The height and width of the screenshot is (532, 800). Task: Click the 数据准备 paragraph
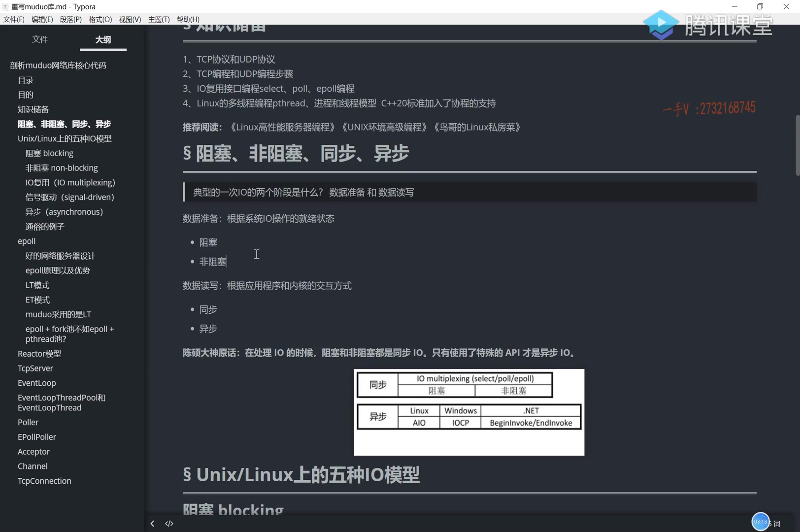coord(259,219)
